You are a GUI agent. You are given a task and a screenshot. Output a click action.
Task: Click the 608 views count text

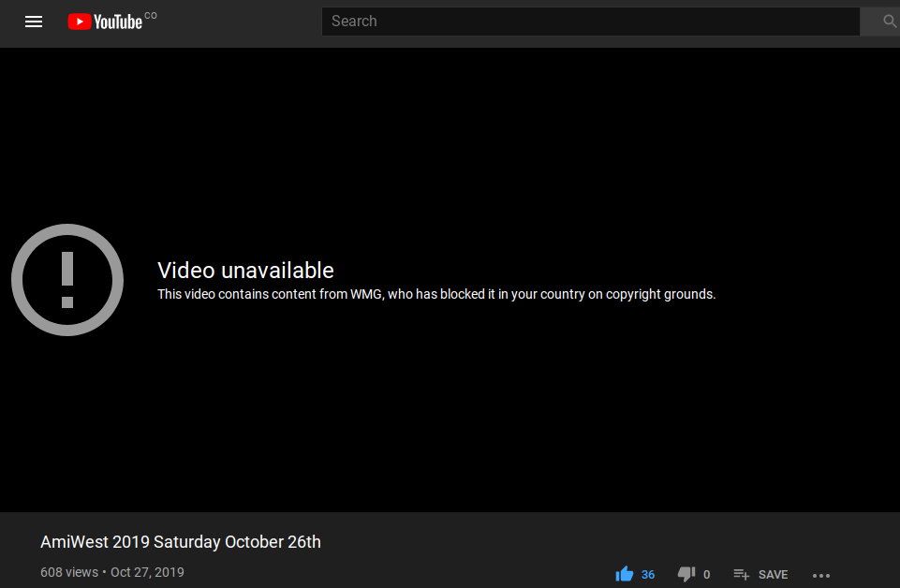pyautogui.click(x=69, y=572)
